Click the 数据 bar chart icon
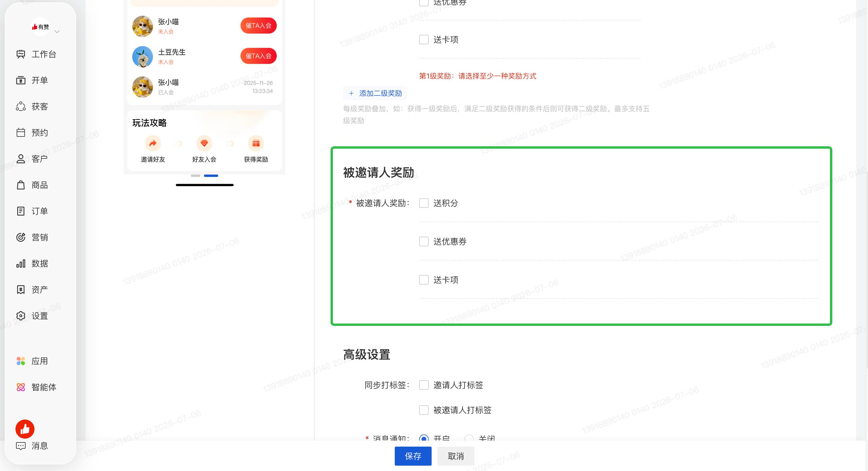868x471 pixels. pos(21,263)
